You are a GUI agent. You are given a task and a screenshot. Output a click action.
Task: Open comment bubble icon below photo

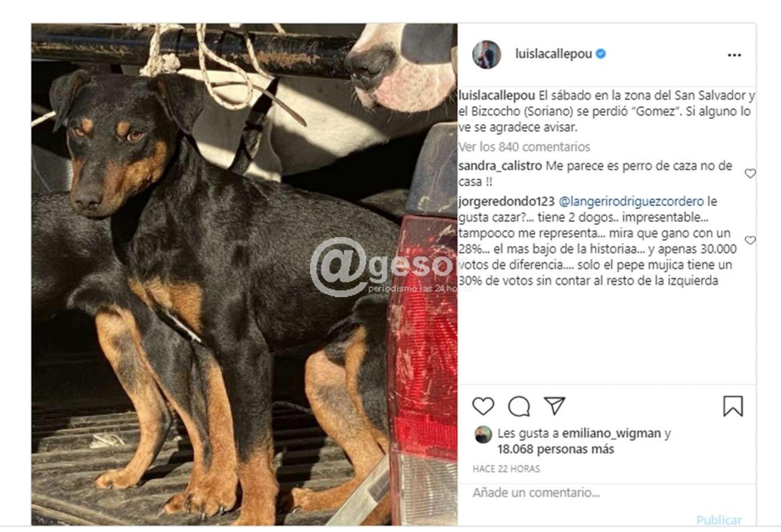pos(518,407)
